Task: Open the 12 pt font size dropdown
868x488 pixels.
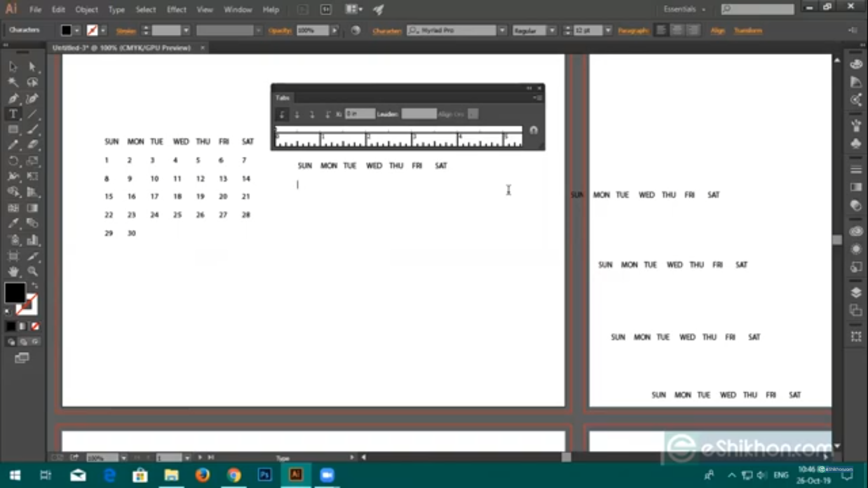Action: [607, 30]
